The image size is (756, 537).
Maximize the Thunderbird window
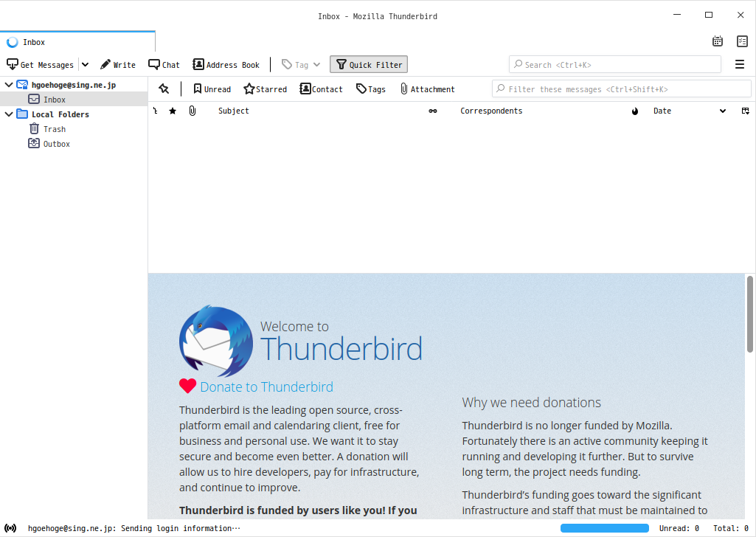(x=709, y=15)
